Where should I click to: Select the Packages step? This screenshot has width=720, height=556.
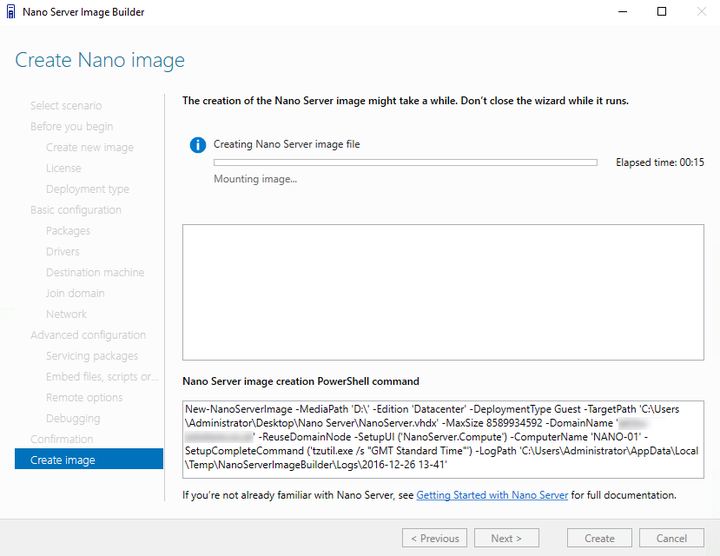click(68, 231)
